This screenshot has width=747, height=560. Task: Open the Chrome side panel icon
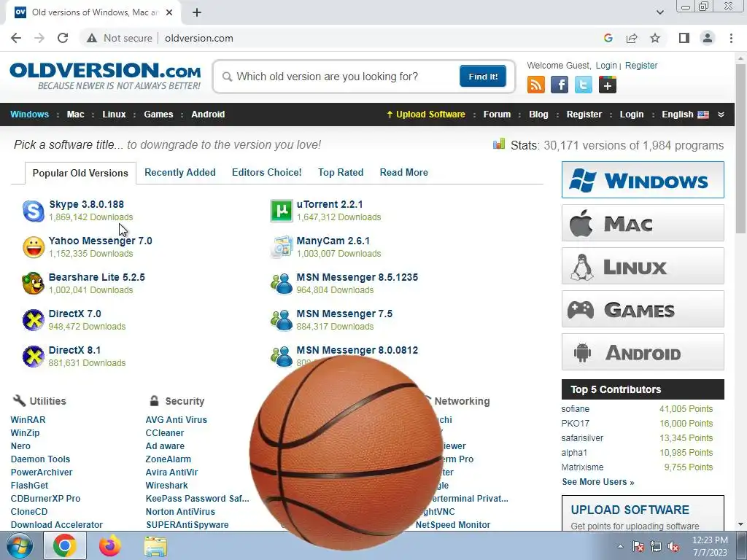click(x=684, y=38)
